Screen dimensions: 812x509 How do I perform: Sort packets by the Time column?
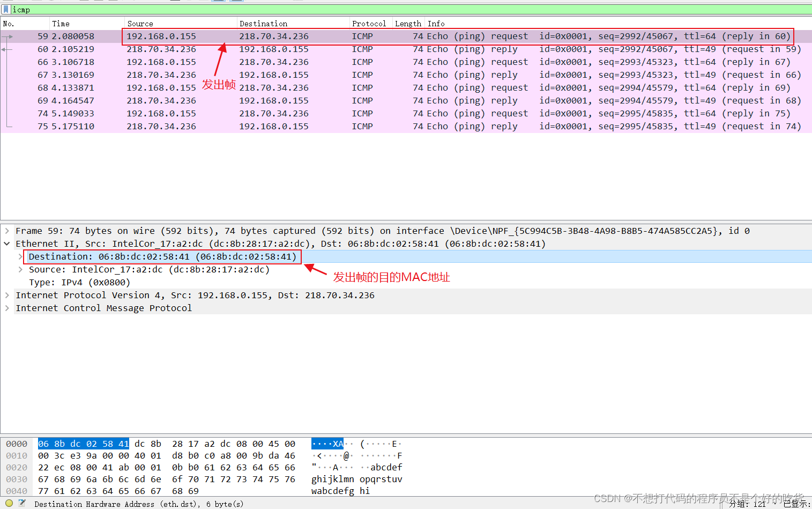click(x=87, y=24)
